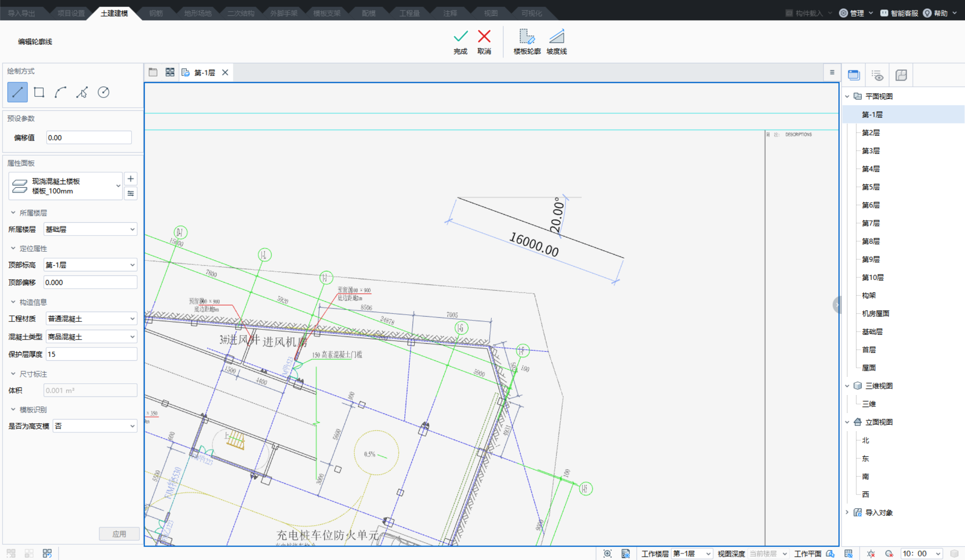Screen dimensions: 965x560
Task: Select the arc drawing tool
Action: click(60, 92)
